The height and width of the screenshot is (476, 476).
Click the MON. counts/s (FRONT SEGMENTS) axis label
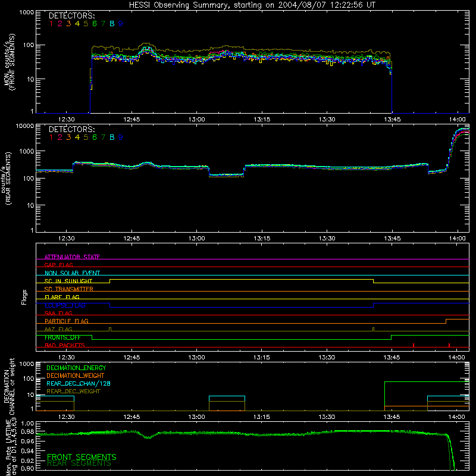pyautogui.click(x=9, y=62)
